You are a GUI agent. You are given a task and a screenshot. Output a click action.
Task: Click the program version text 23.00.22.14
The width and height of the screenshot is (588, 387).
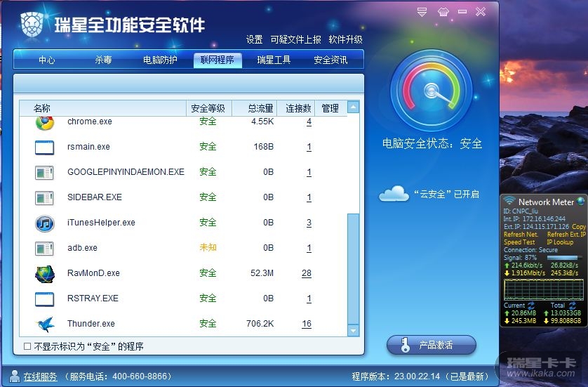417,376
